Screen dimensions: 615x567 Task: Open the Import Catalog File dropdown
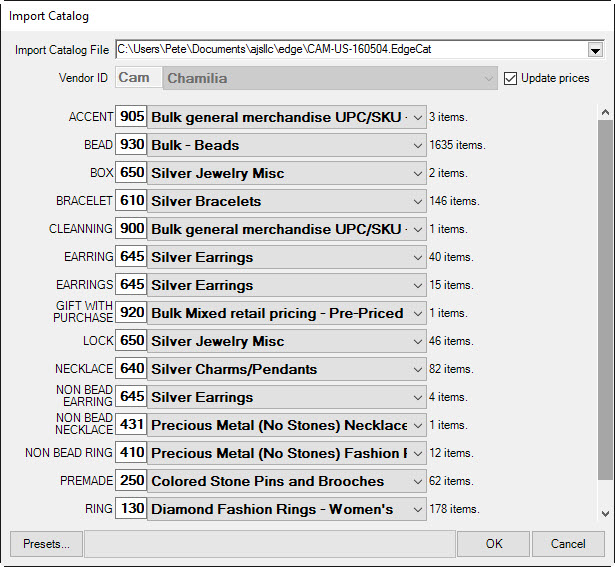(x=595, y=49)
